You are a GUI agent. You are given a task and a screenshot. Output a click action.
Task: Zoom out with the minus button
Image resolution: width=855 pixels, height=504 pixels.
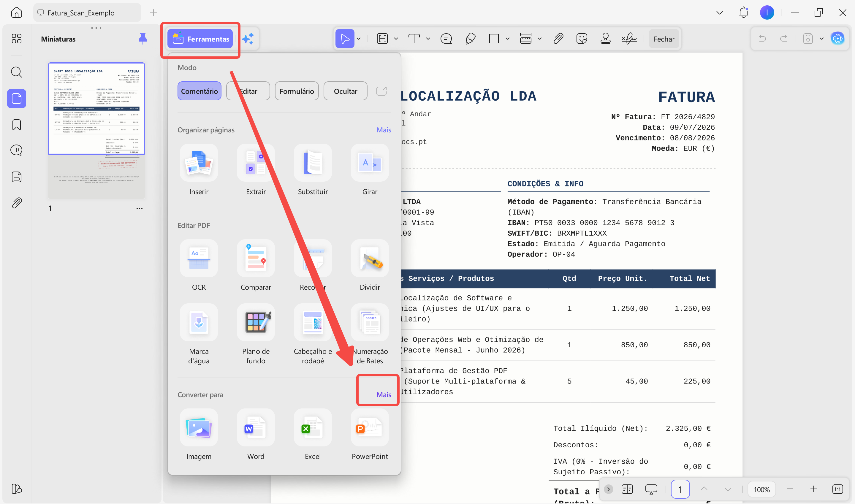coord(789,489)
